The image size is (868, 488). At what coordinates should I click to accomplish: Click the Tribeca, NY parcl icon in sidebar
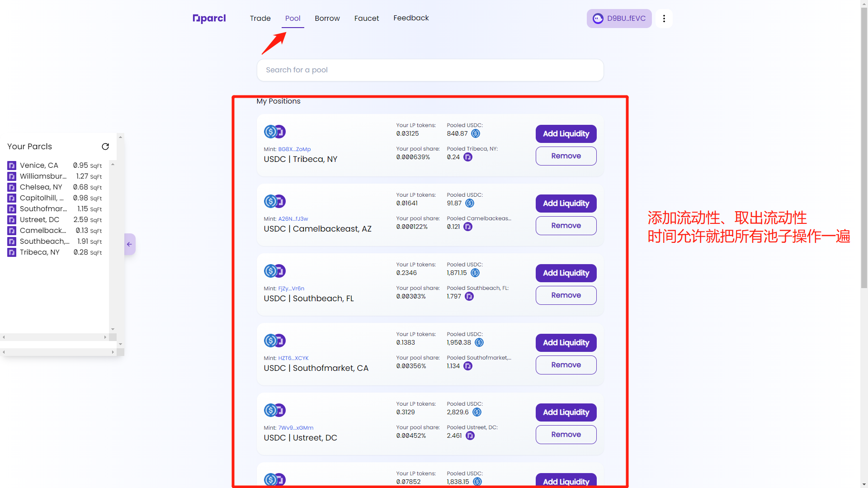click(x=12, y=252)
